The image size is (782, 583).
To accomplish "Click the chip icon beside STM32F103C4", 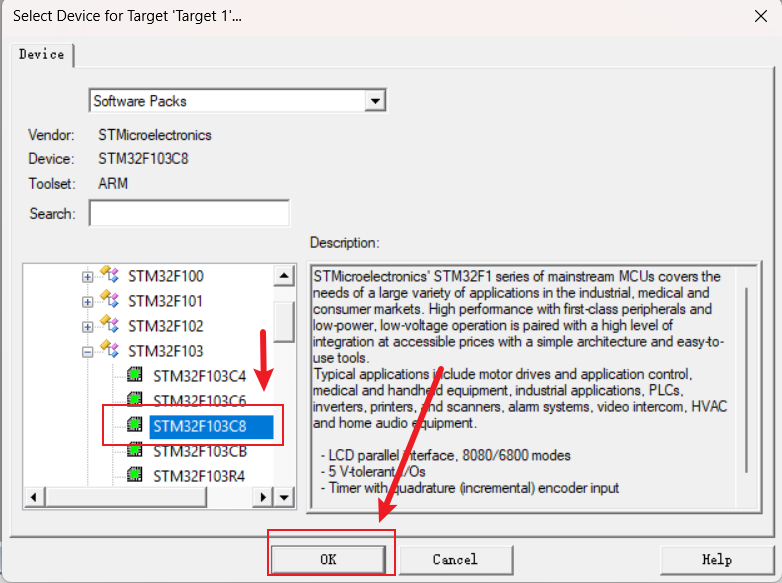I will [x=135, y=375].
